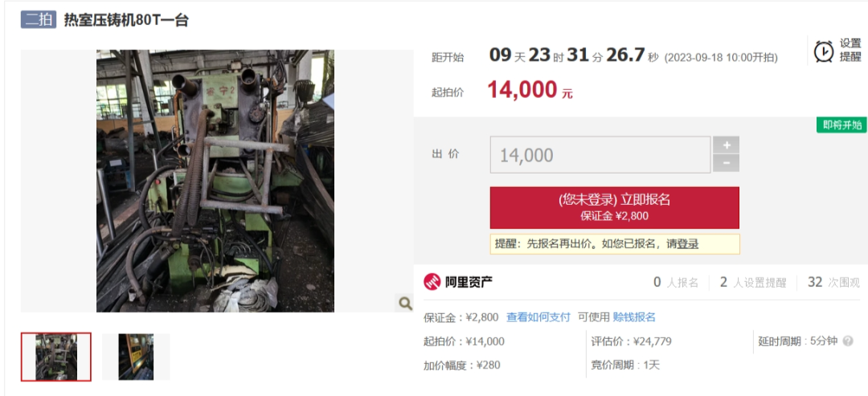This screenshot has height=396, width=868.
Task: Click the question mark help icon beside 延时周期
Action: (848, 341)
